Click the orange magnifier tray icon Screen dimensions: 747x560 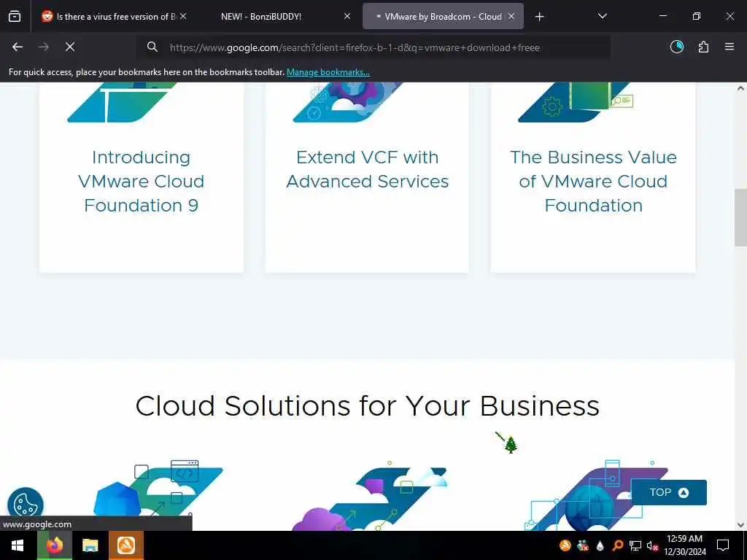617,545
